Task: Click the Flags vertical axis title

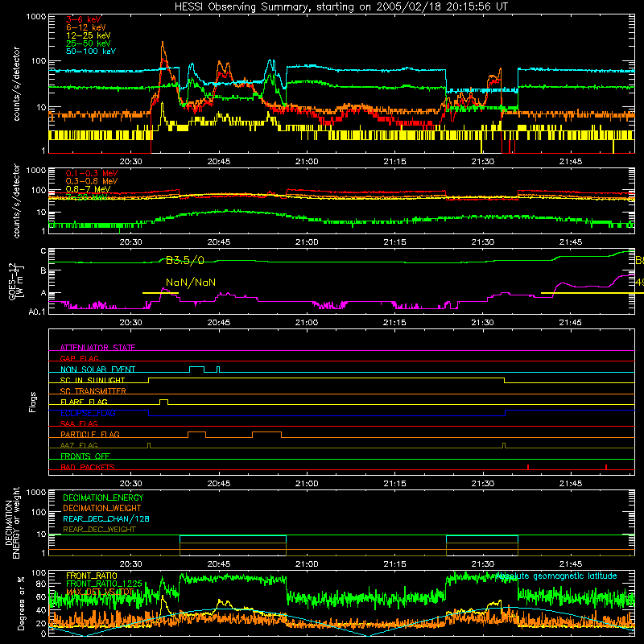Action: pyautogui.click(x=33, y=402)
